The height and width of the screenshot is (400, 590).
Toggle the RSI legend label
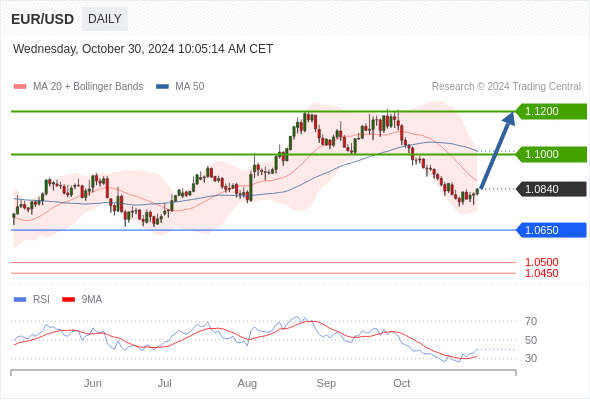point(41,300)
